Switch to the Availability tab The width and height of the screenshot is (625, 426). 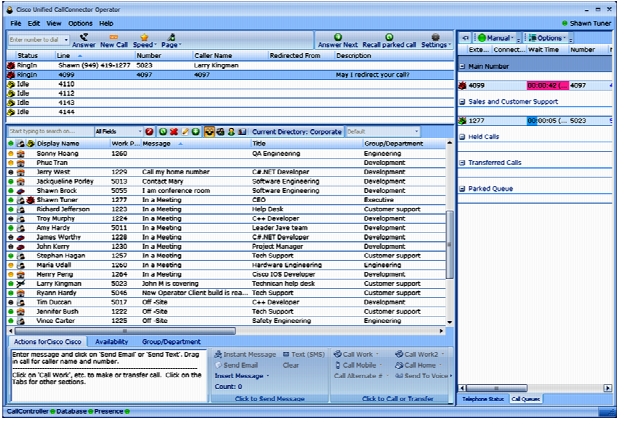click(112, 342)
